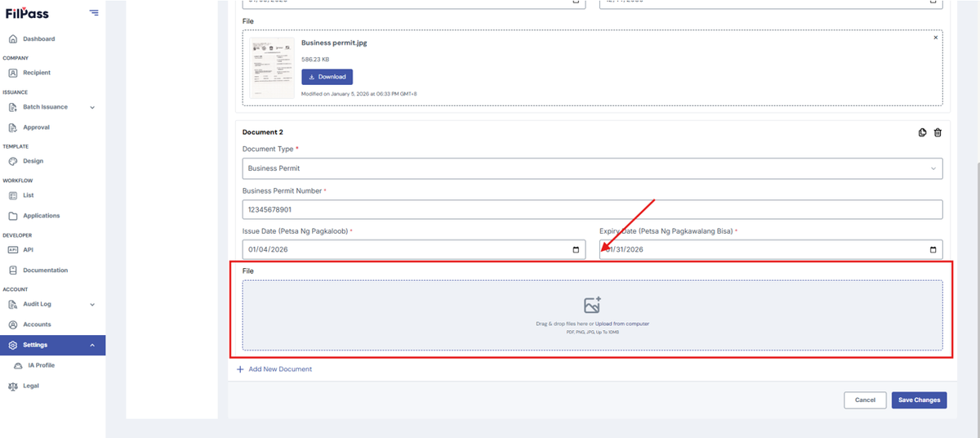
Task: Open the Issue Date calendar picker icon
Action: [x=576, y=249]
